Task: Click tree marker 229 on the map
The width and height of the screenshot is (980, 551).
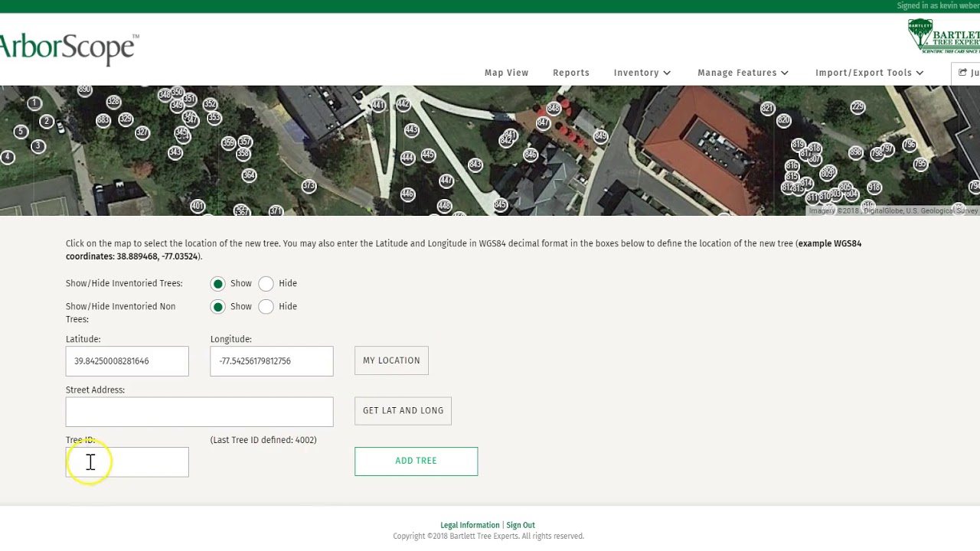Action: click(x=857, y=107)
